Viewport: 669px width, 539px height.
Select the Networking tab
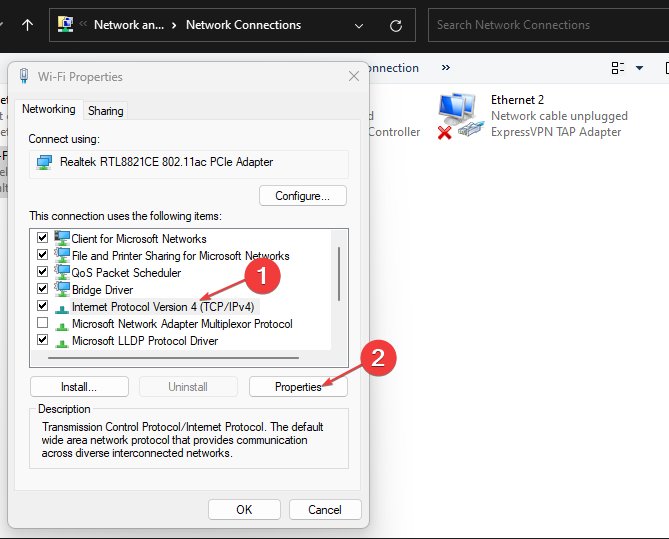point(49,109)
